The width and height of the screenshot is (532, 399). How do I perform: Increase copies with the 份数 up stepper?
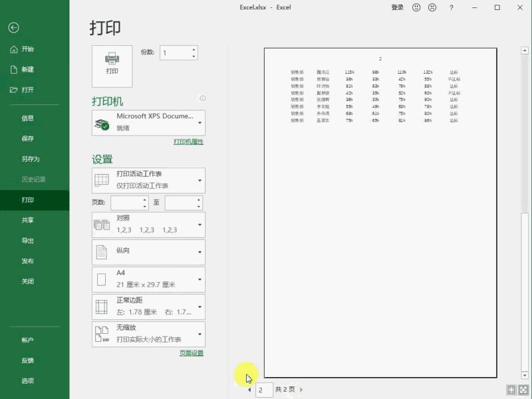(194, 49)
